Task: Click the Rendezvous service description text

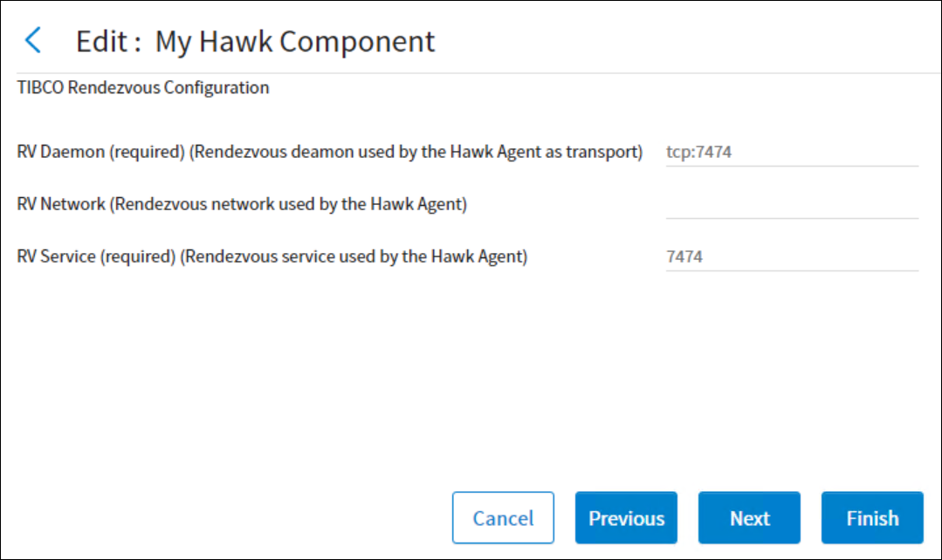Action: [354, 257]
